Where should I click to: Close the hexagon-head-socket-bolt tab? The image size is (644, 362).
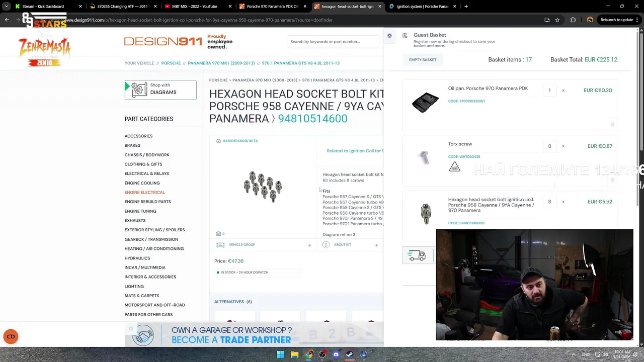(379, 7)
